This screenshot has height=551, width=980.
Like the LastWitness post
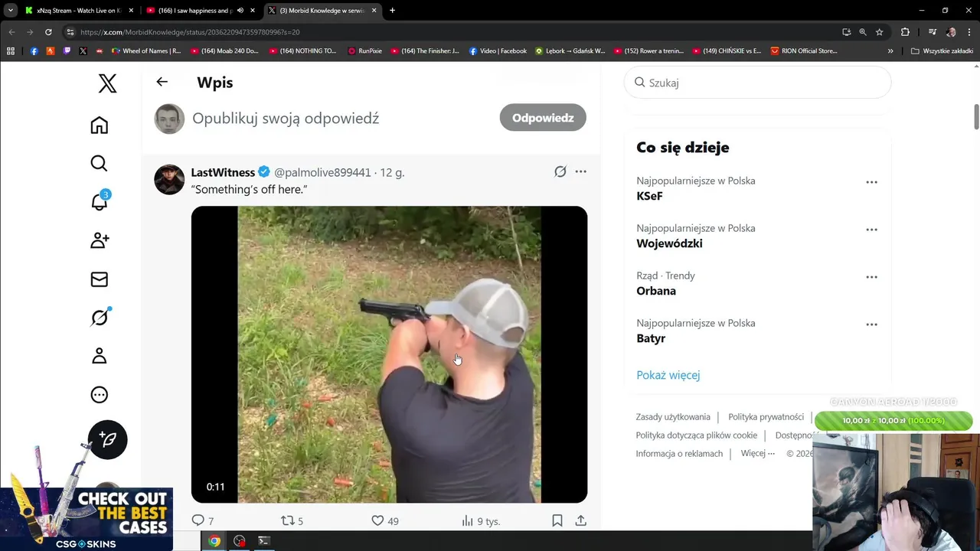377,520
